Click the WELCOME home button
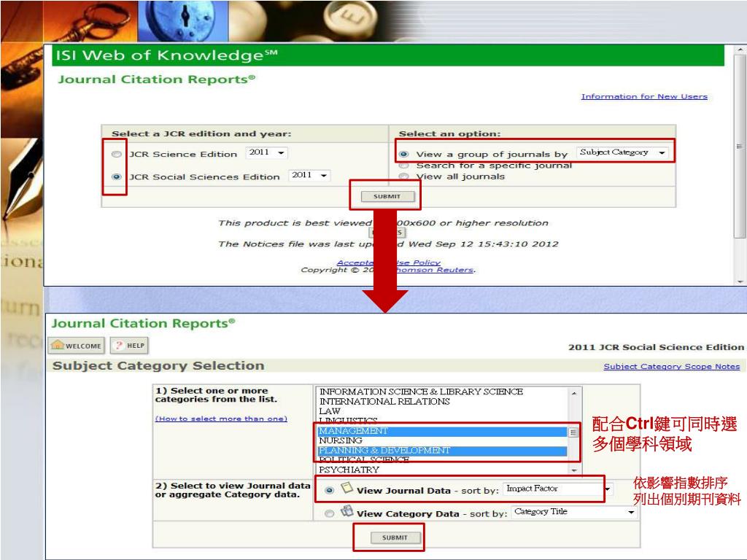747x560 pixels. click(x=76, y=345)
